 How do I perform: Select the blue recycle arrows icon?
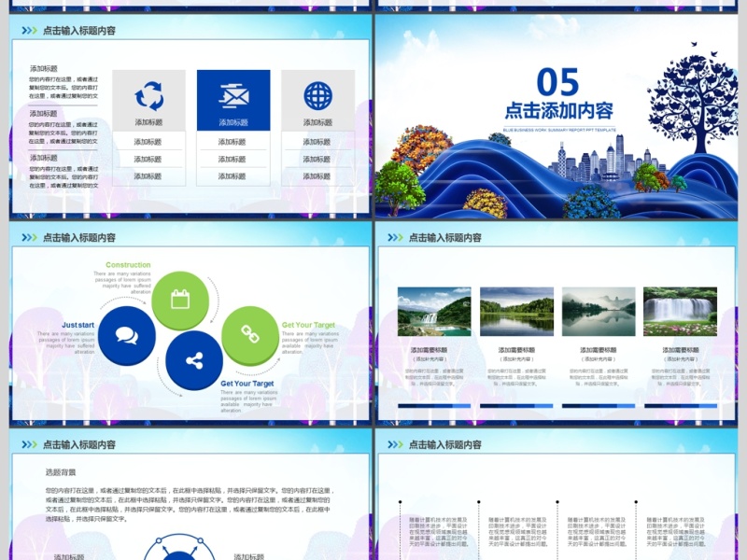click(x=149, y=93)
